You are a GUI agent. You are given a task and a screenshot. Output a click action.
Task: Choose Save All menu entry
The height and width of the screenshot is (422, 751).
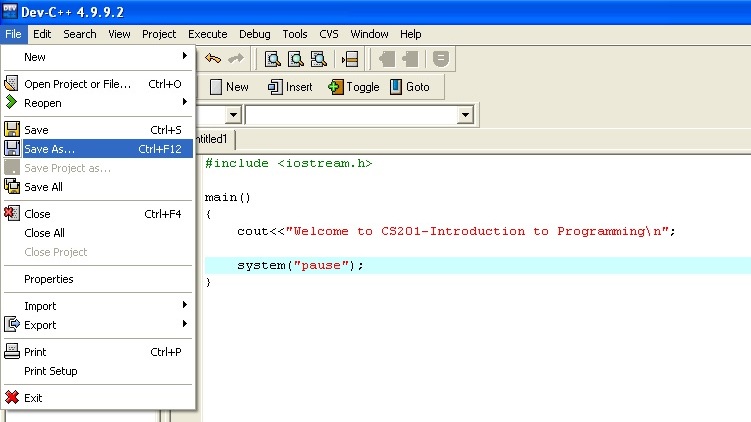98,187
